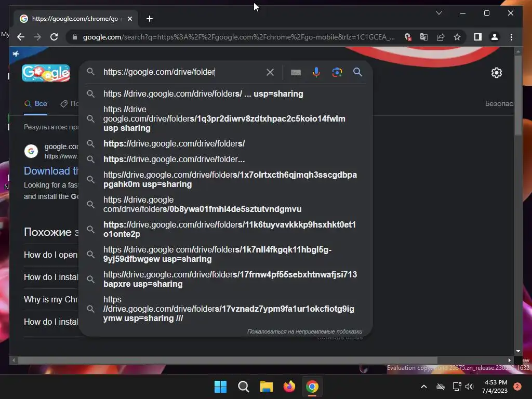Screen dimensions: 532x399
Task: Open site info via the lock icon
Action: click(75, 37)
